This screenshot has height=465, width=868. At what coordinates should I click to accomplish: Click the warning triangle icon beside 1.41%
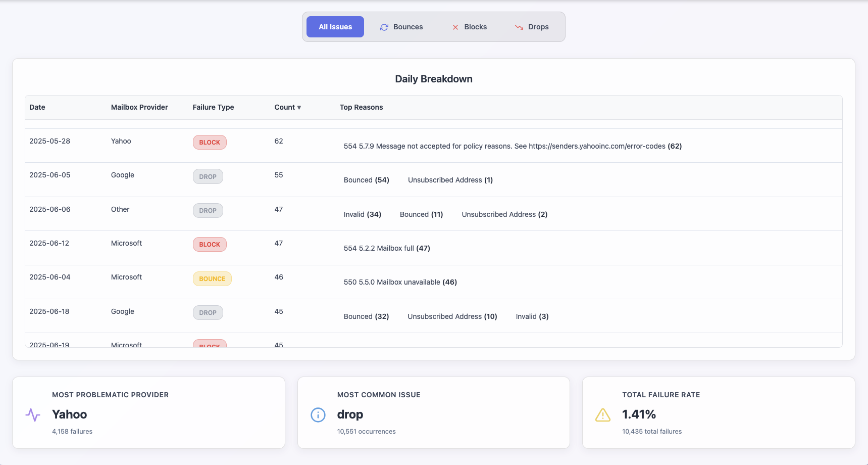[603, 415]
